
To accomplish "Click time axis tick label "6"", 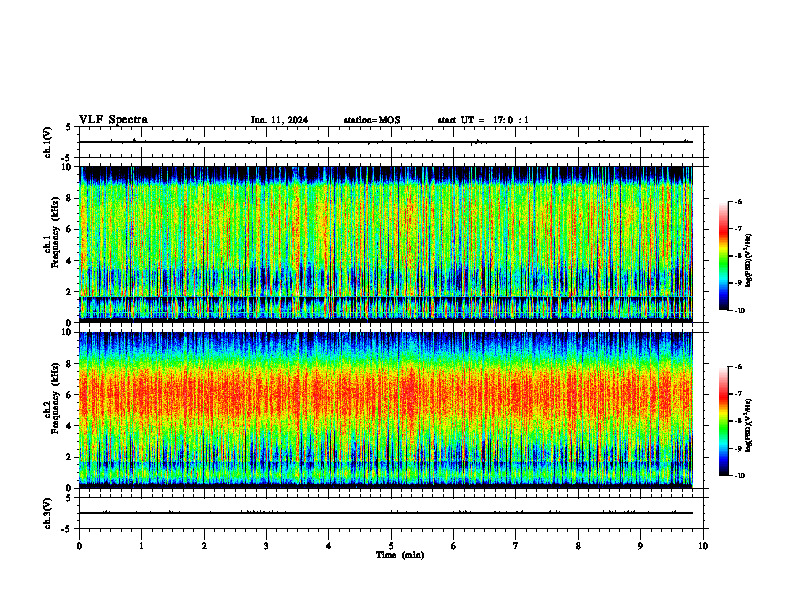I will point(454,546).
